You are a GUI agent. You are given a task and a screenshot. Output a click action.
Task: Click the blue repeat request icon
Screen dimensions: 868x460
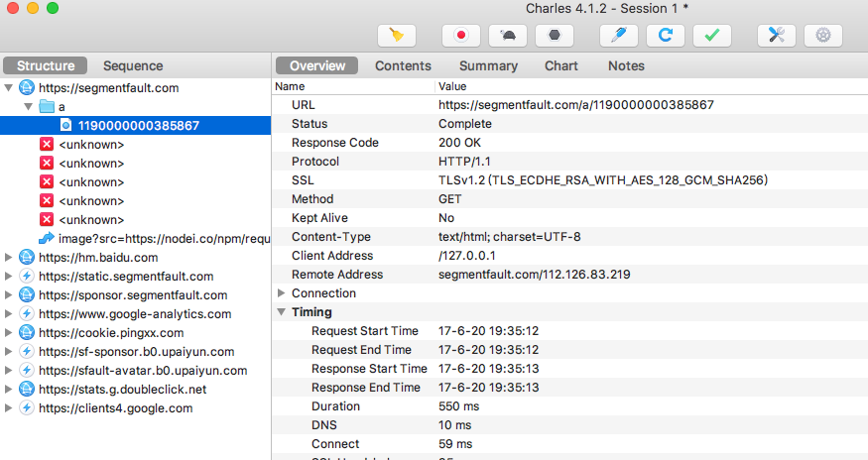pyautogui.click(x=666, y=35)
